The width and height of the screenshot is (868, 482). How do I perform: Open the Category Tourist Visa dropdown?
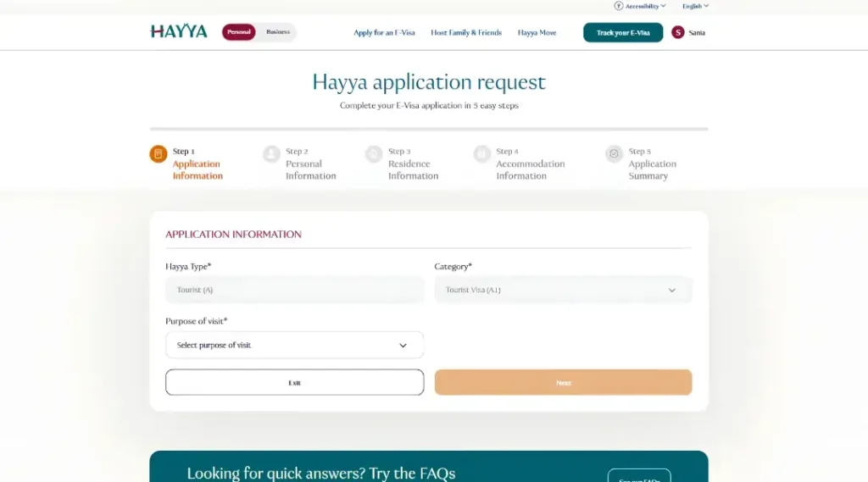(563, 290)
